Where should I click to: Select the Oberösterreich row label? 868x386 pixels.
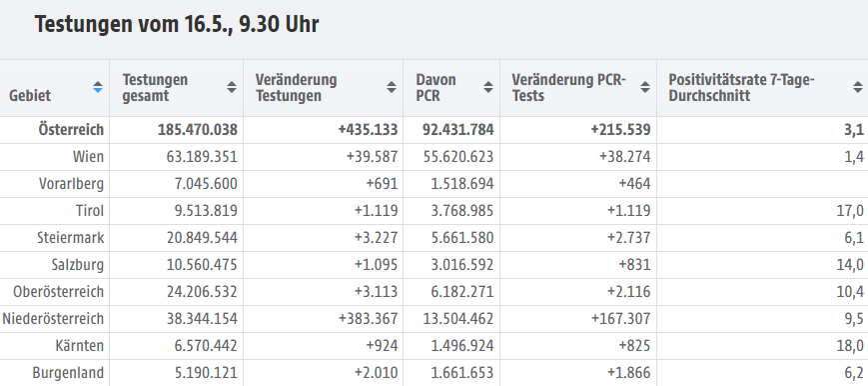(x=59, y=292)
